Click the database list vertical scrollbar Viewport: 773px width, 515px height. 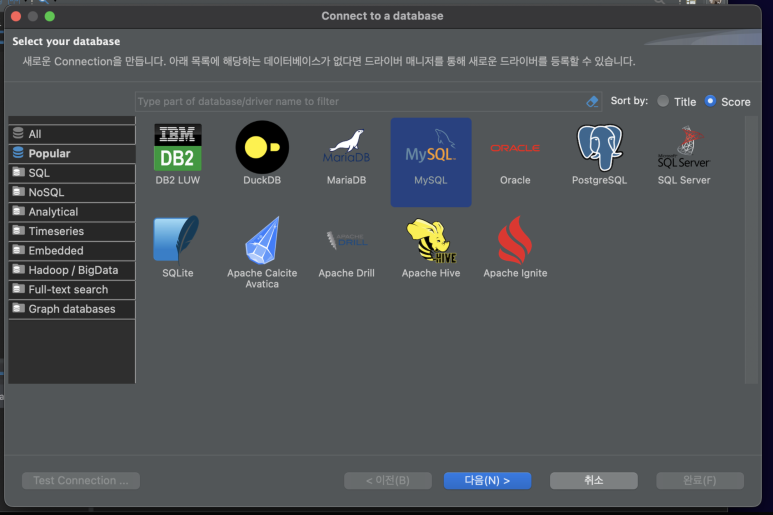pyautogui.click(x=751, y=250)
